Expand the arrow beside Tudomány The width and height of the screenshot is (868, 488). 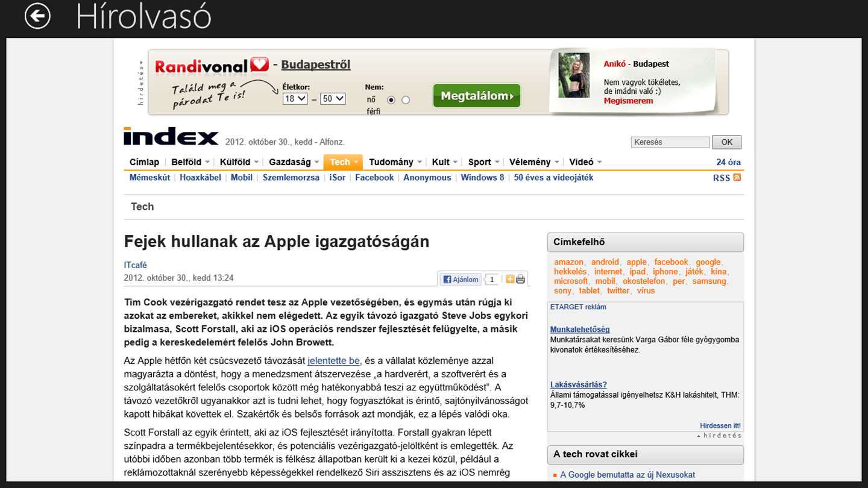[420, 162]
